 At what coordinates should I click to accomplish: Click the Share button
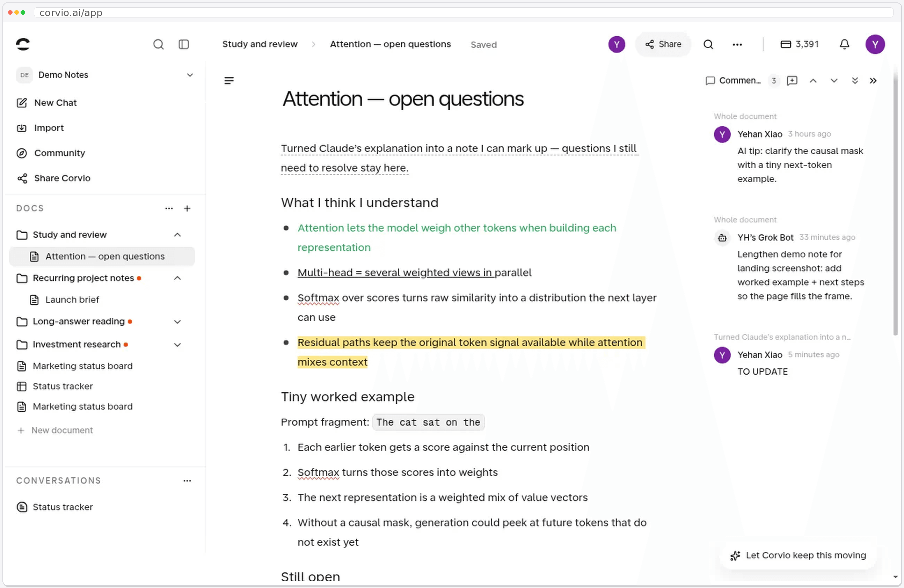663,44
